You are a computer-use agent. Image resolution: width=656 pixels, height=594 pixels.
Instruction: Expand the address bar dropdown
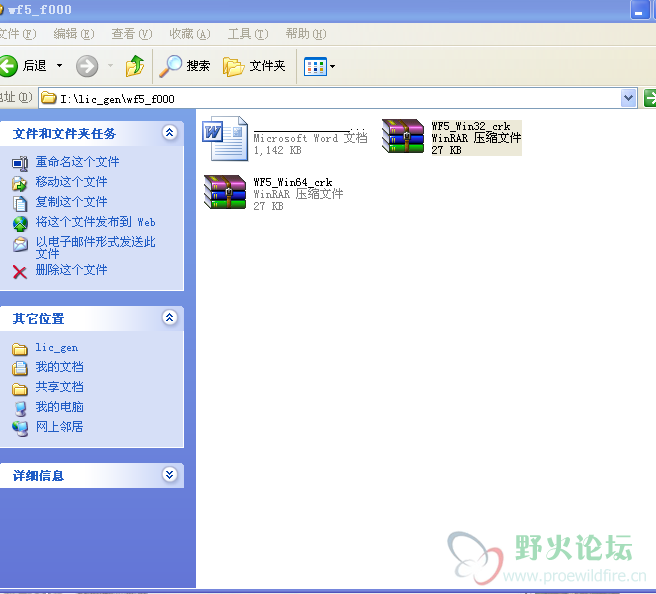628,98
